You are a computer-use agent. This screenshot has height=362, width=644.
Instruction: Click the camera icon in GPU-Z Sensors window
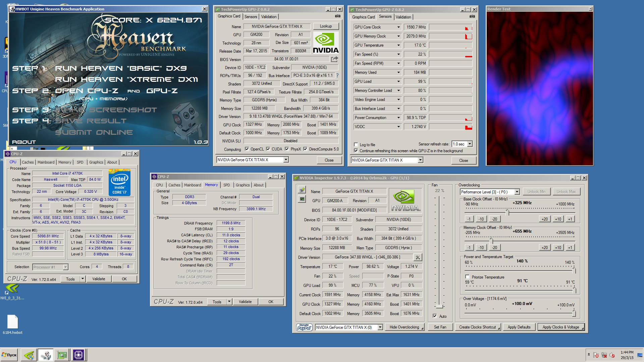(472, 16)
